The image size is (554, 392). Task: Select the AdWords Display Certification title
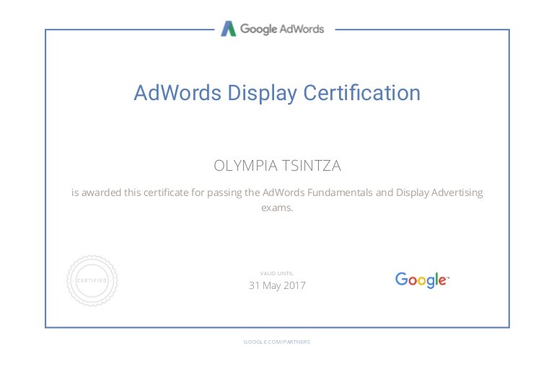point(277,93)
